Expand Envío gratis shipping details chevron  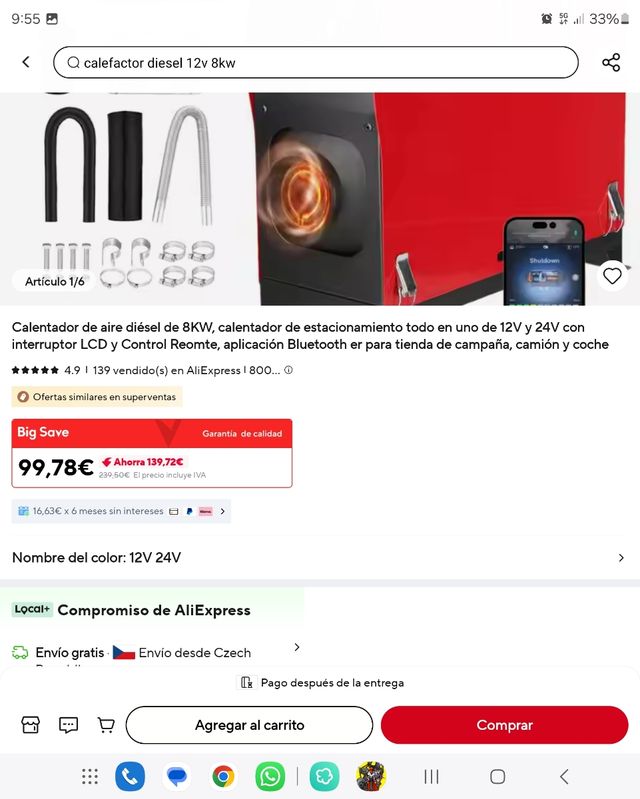[297, 647]
